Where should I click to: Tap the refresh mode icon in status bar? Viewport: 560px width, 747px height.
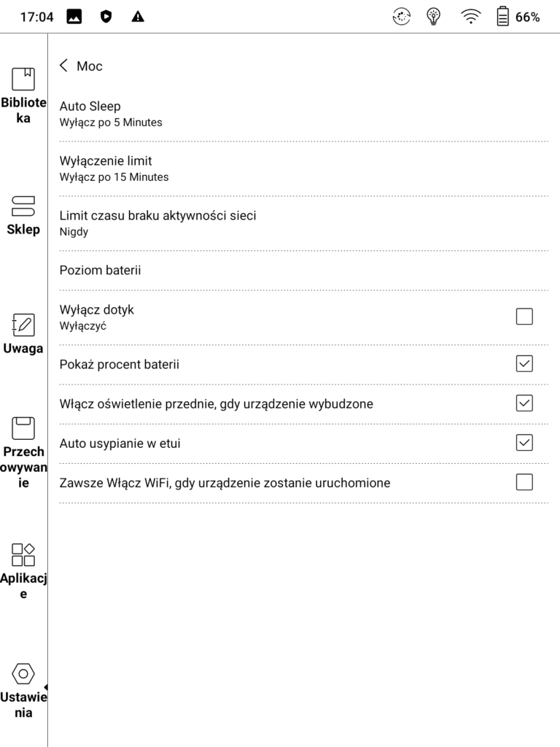pyautogui.click(x=402, y=17)
